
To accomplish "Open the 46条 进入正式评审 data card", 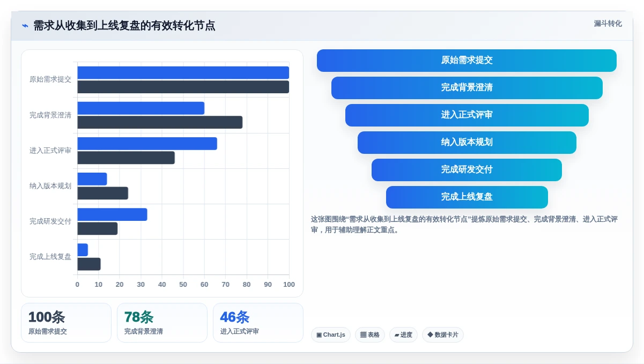I will point(258,323).
